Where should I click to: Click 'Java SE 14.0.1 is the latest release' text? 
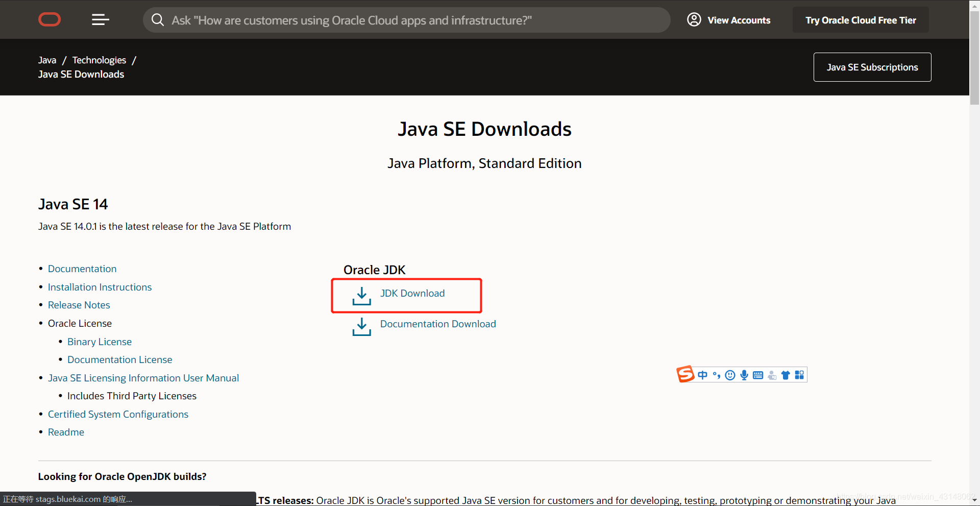click(x=164, y=226)
